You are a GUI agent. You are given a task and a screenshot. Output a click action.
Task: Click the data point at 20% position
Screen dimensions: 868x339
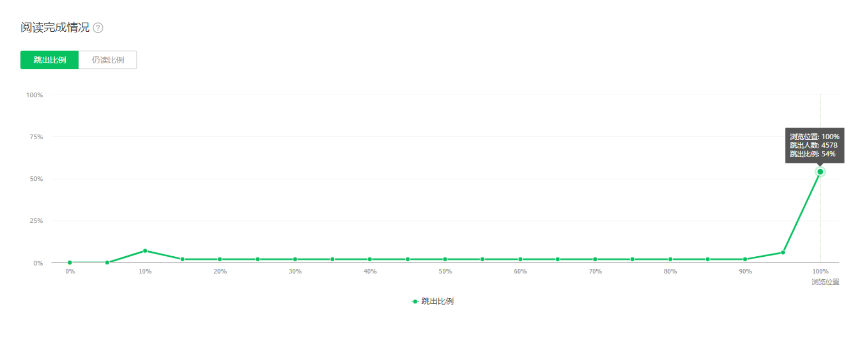220,260
